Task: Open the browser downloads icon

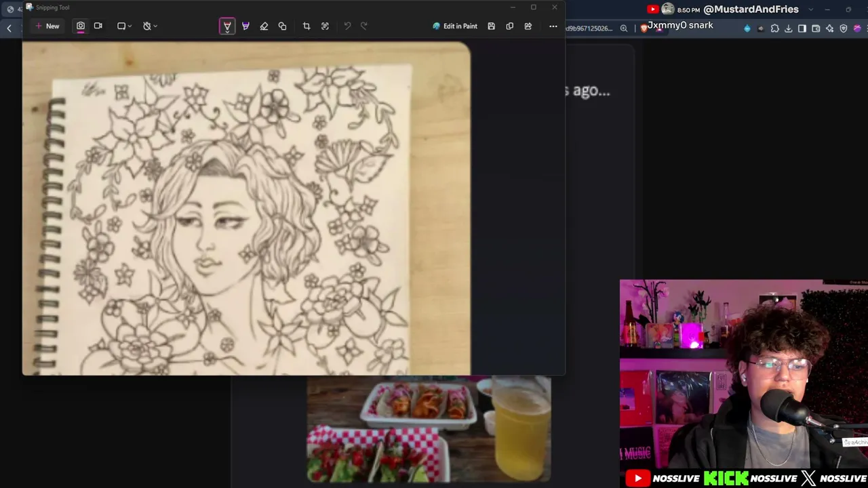Action: [x=789, y=28]
